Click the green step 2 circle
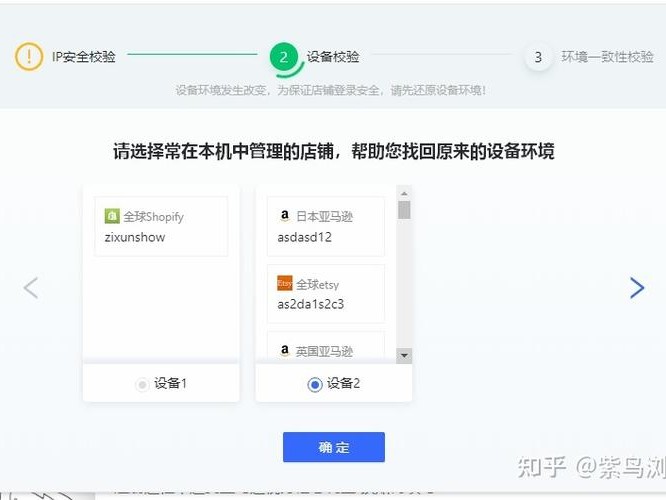The height and width of the screenshot is (500, 666). [x=284, y=57]
